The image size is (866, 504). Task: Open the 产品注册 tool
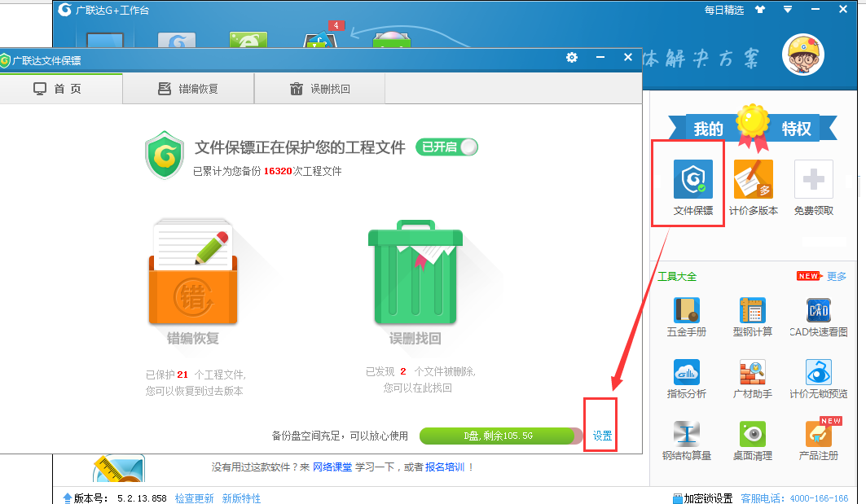pyautogui.click(x=819, y=434)
